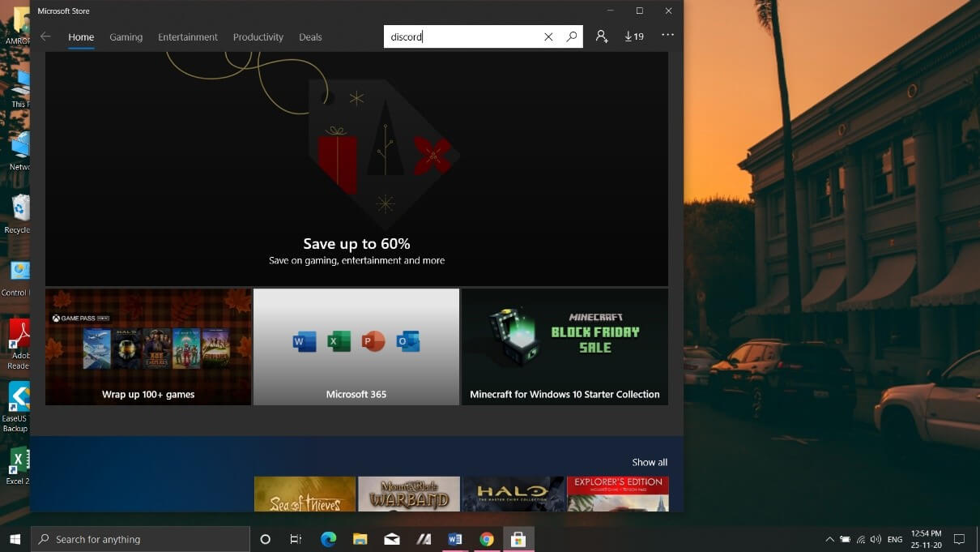The image size is (980, 552).
Task: Select the Excel desktop shortcut
Action: click(x=18, y=466)
